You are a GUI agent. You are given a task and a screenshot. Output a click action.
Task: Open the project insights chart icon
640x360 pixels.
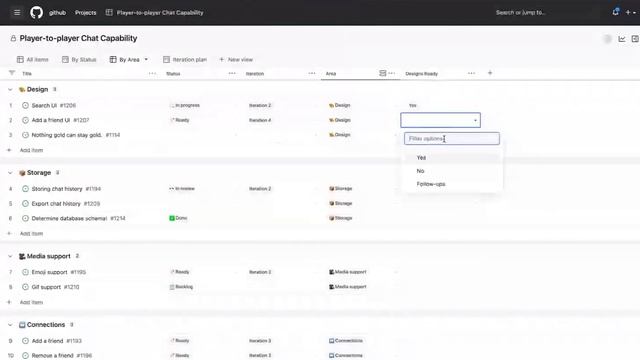click(622, 39)
